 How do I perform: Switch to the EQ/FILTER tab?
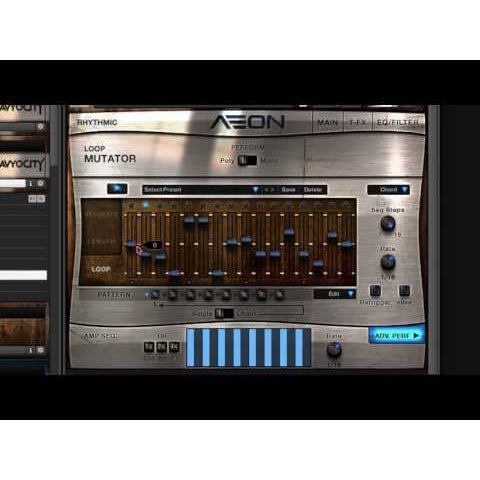(398, 122)
